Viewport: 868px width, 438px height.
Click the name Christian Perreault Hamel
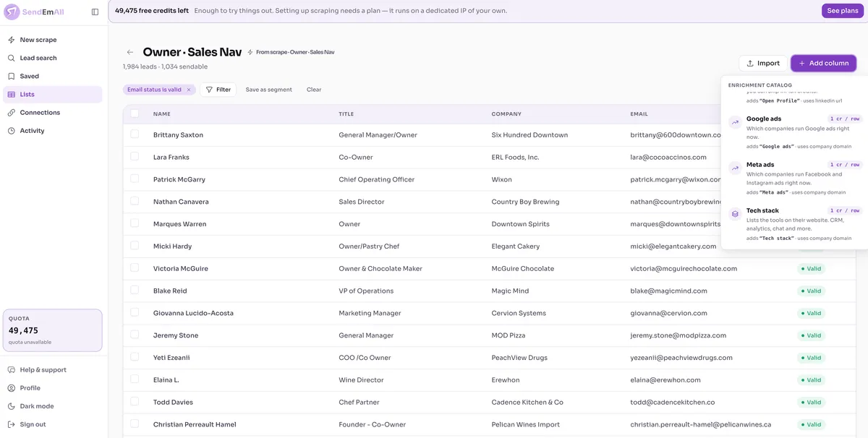coord(195,424)
